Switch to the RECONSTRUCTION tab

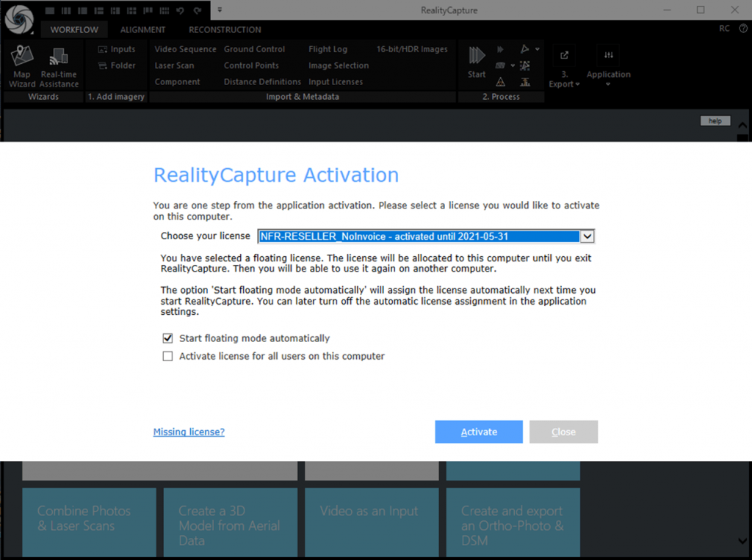pyautogui.click(x=225, y=30)
